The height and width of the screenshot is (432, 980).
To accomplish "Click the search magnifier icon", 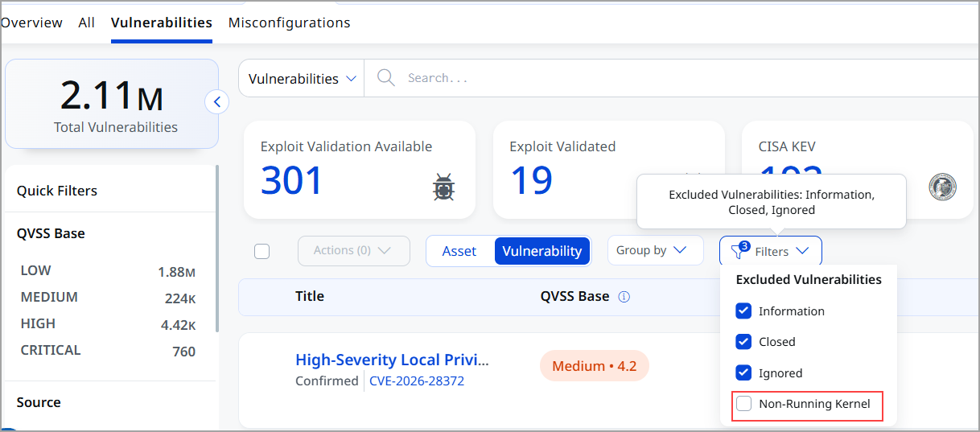I will (x=385, y=78).
